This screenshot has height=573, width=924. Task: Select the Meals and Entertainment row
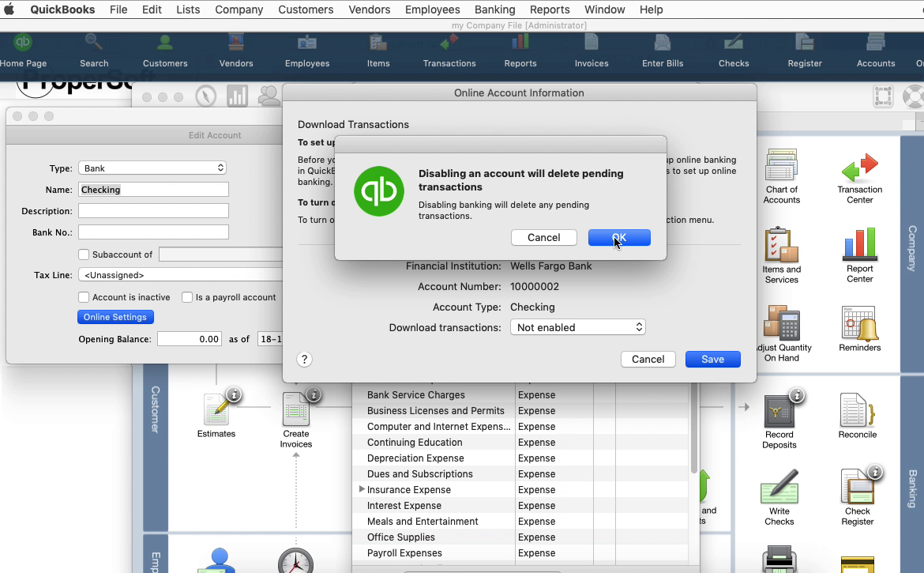point(520,521)
